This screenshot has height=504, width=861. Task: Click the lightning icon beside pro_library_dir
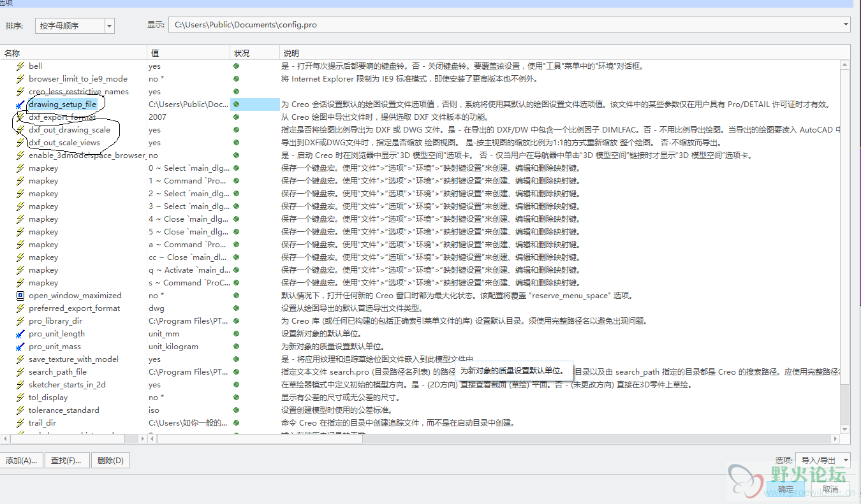click(x=20, y=321)
